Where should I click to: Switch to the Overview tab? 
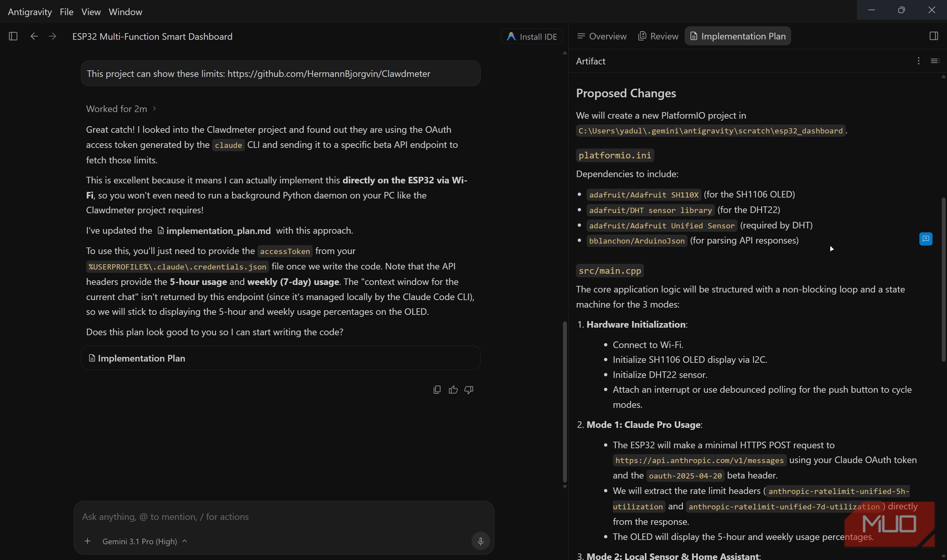[x=602, y=36]
